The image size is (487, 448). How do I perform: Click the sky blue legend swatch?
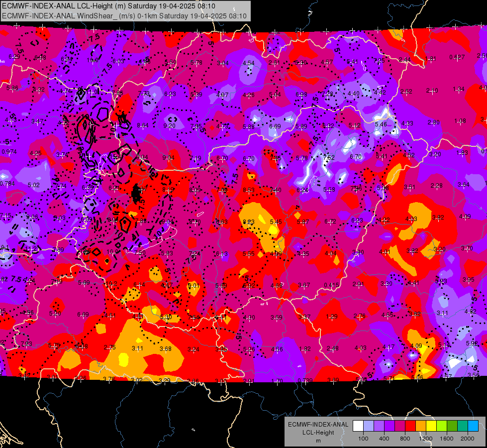pos(473,426)
